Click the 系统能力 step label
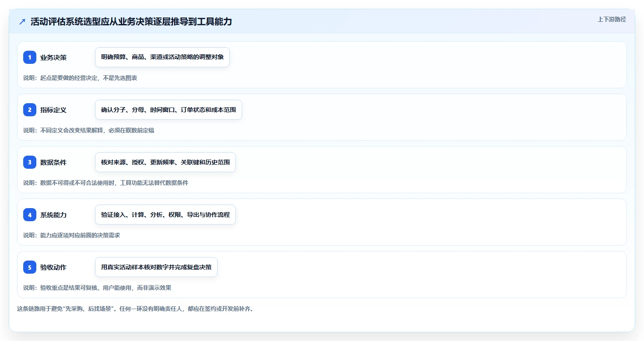 [53, 215]
